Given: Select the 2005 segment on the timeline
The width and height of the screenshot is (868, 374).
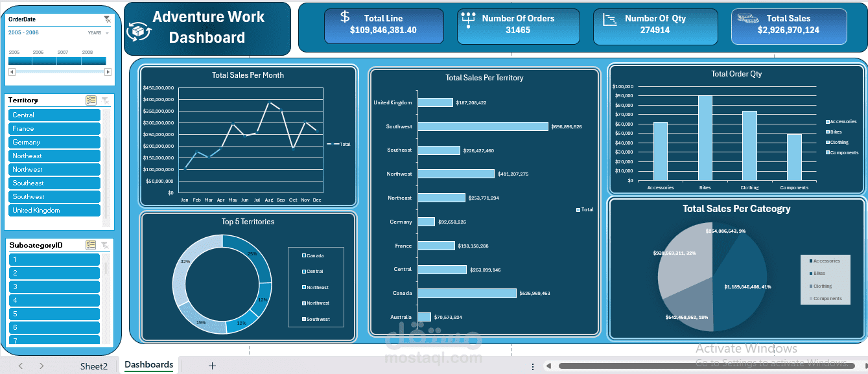Looking at the screenshot, I should [x=20, y=61].
